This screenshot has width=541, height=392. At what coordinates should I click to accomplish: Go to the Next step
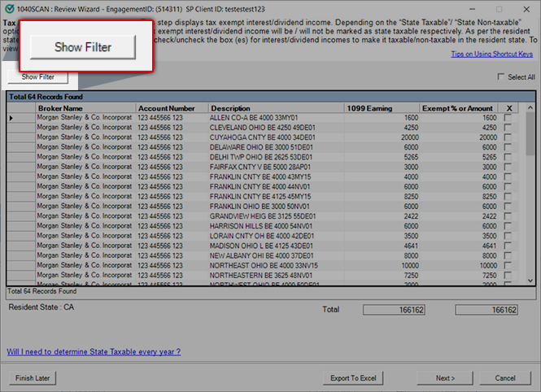point(445,378)
